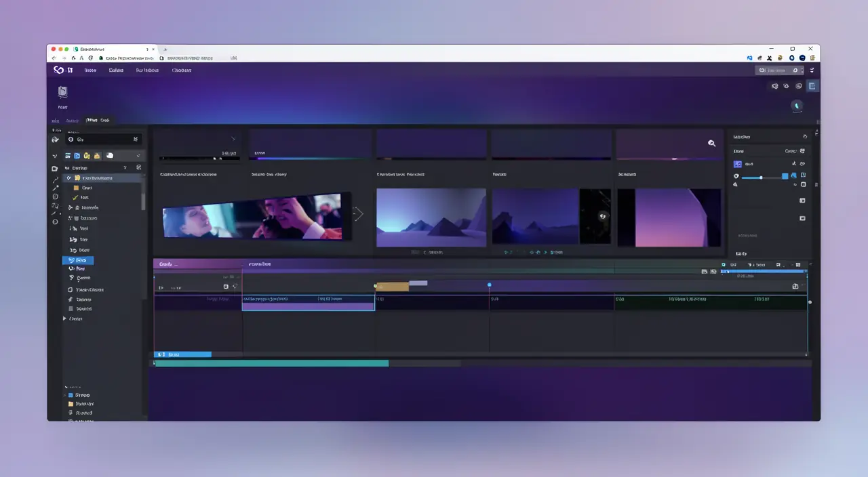868x477 pixels.
Task: Expand the triangle arrow row near tree bottom
Action: pyautogui.click(x=65, y=318)
